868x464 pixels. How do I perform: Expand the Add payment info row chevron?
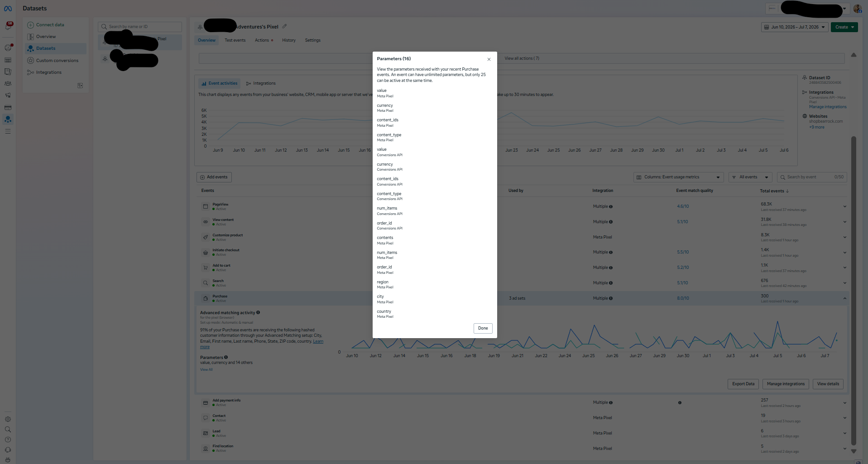click(x=844, y=403)
